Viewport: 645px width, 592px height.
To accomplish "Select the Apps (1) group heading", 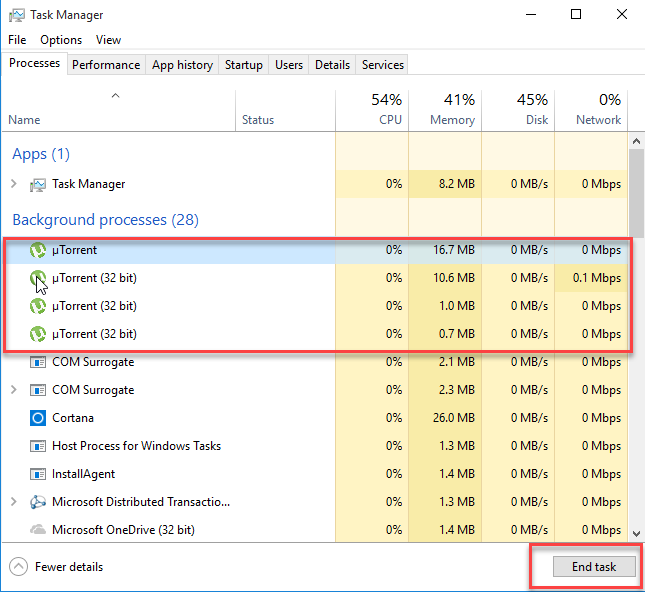I will tap(41, 154).
